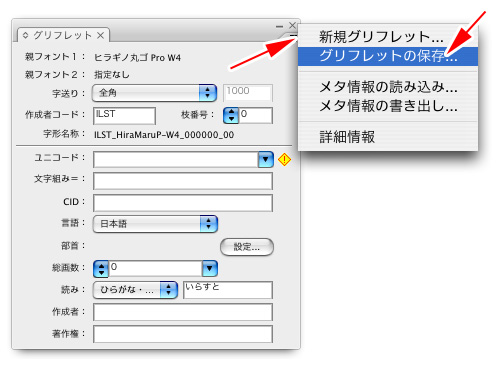The image size is (499, 375).
Task: Click the 文字組み= input field
Action: [x=183, y=181]
